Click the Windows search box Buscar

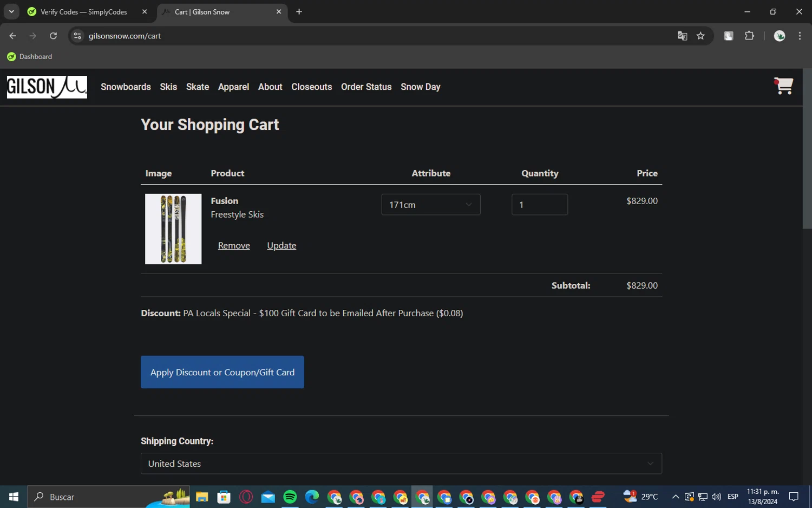(x=108, y=497)
